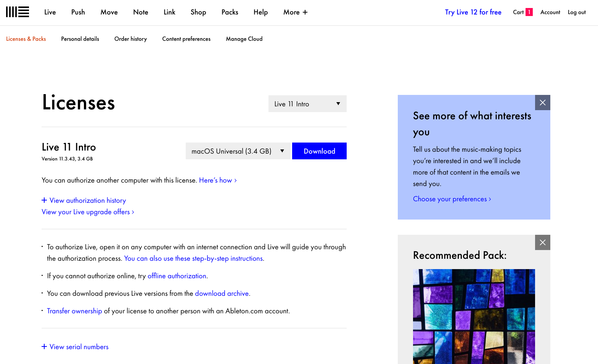This screenshot has width=598, height=364.
Task: Switch to the Order history tab
Action: [x=130, y=39]
